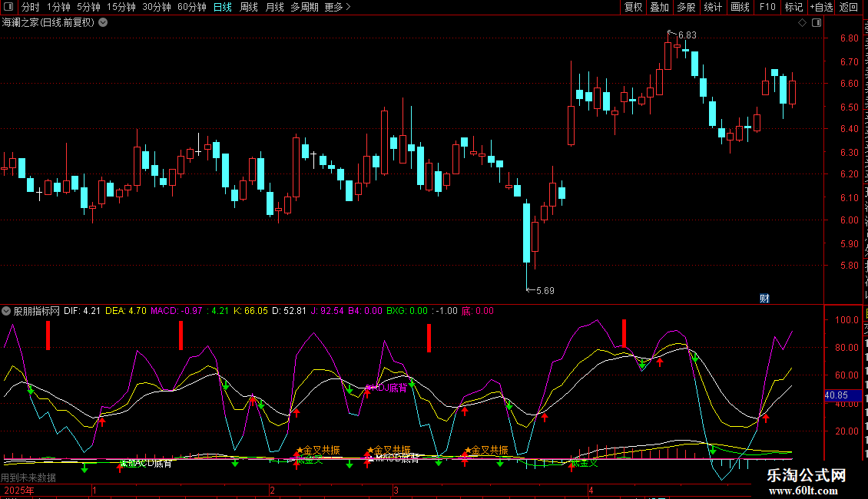This screenshot has height=499, width=868.
Task: Switch to the 分时 intraday tab
Action: (x=31, y=7)
